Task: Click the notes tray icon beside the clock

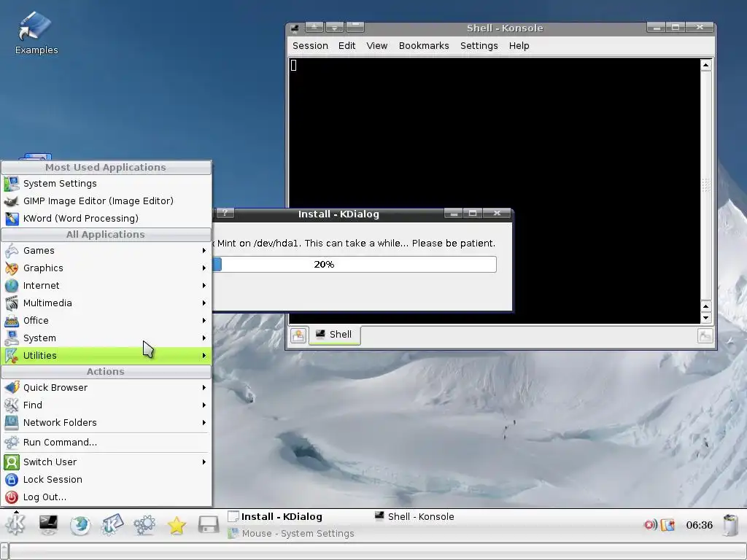Action: pyautogui.click(x=668, y=525)
